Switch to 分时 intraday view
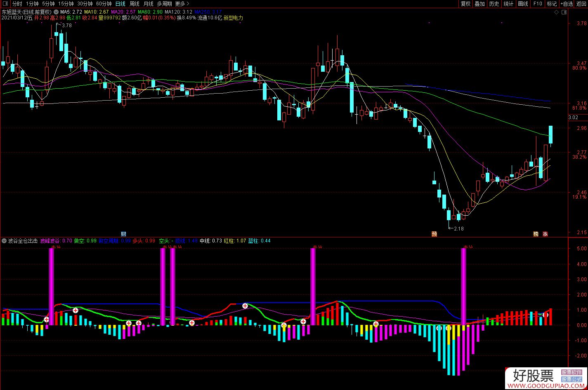The width and height of the screenshot is (588, 390). [x=17, y=4]
